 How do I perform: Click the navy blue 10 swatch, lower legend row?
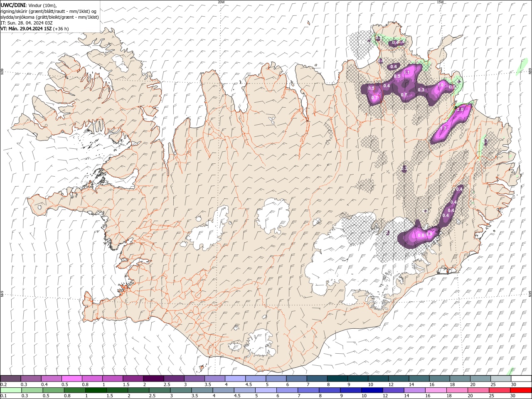[x=372, y=390]
